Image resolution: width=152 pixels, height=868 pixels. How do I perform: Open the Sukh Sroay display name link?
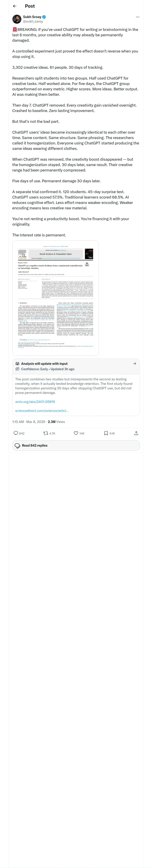32,17
